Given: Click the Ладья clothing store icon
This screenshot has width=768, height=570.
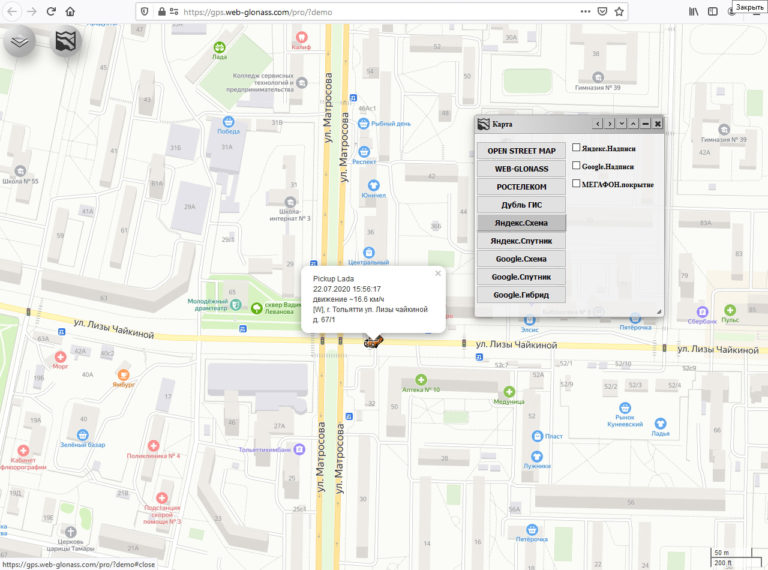Looking at the screenshot, I should [660, 423].
